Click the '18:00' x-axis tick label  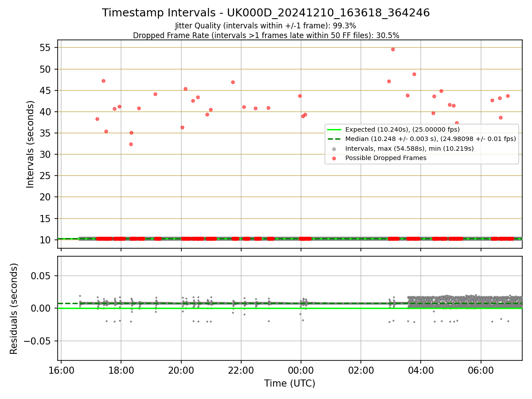121,370
